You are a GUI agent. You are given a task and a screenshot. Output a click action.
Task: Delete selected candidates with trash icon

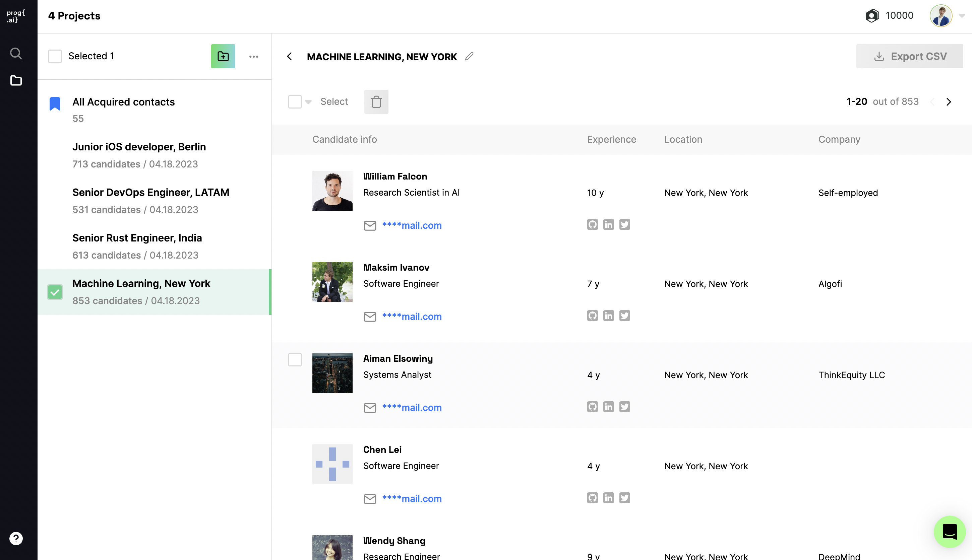376,102
